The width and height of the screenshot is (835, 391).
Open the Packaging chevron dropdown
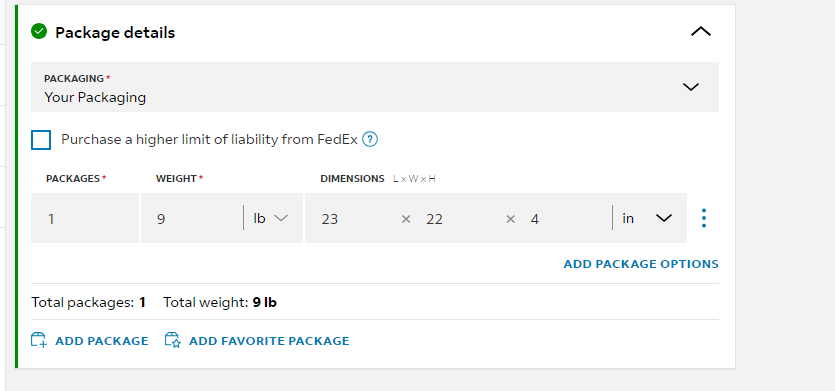click(x=691, y=87)
